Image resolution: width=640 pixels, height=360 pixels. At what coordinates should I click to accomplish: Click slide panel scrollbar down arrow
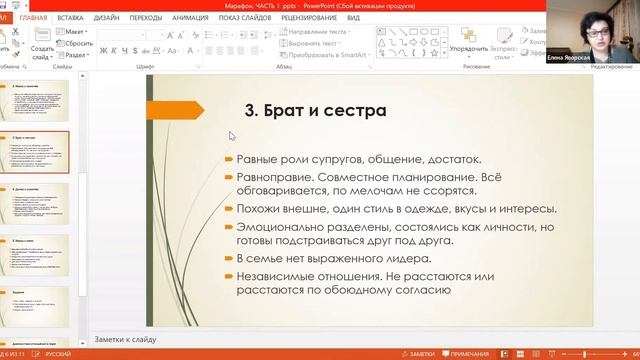tap(82, 343)
